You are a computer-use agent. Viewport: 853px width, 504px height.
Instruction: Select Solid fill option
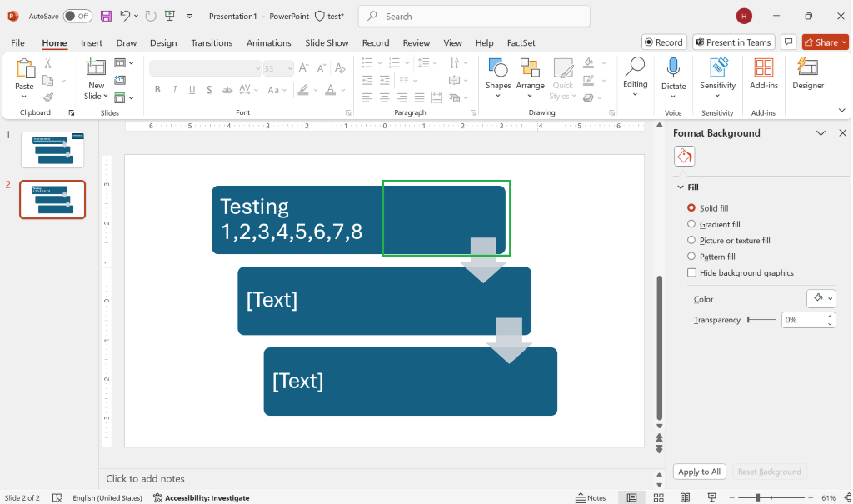coord(708,208)
